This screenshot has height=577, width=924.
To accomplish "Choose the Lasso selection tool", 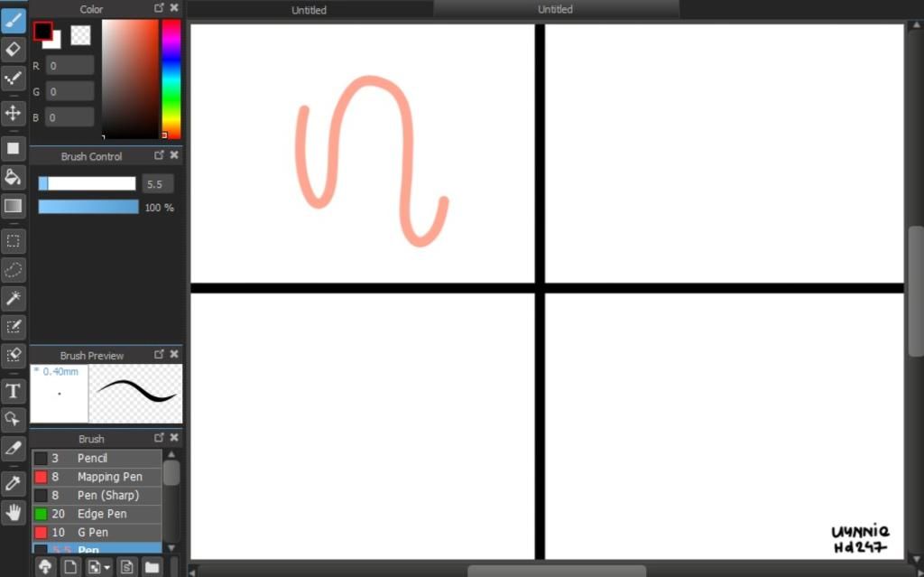I will 13,270.
